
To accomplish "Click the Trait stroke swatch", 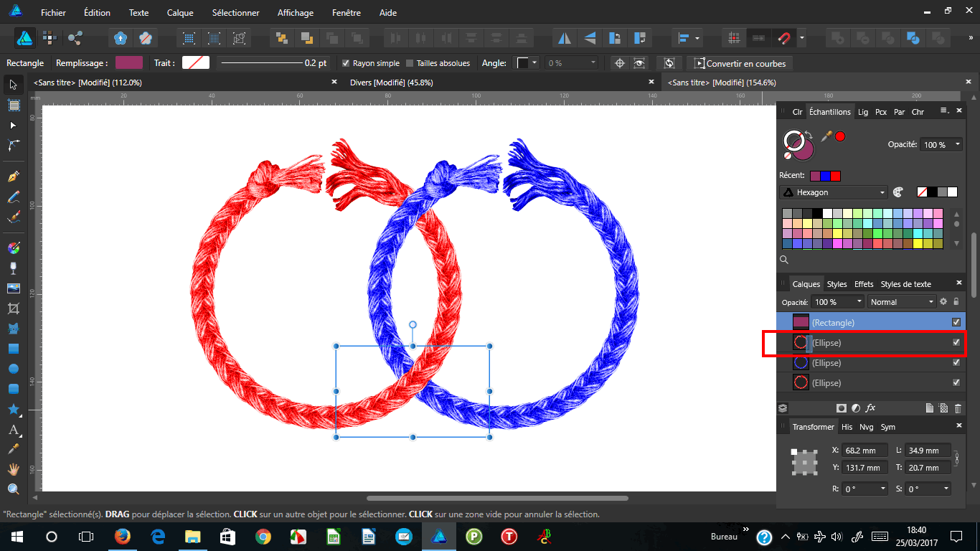I will tap(196, 63).
